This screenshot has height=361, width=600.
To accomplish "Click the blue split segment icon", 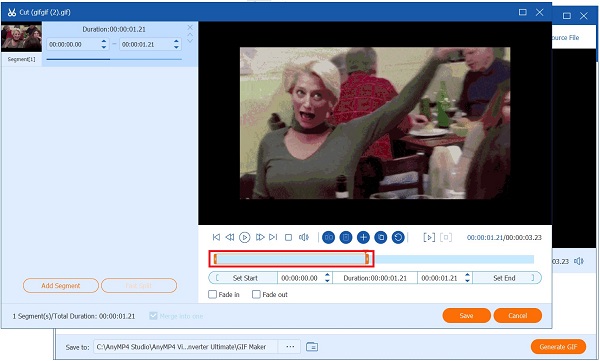I will pyautogui.click(x=328, y=237).
